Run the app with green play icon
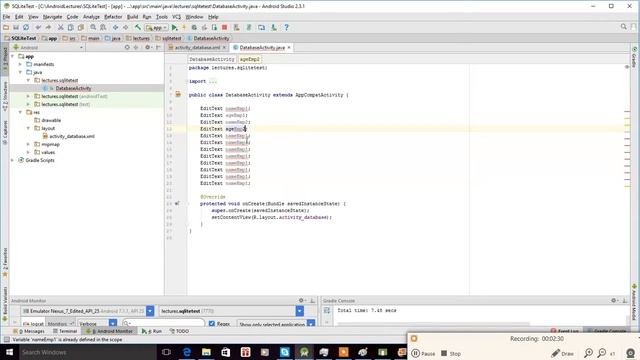The image size is (640, 360). click(175, 27)
